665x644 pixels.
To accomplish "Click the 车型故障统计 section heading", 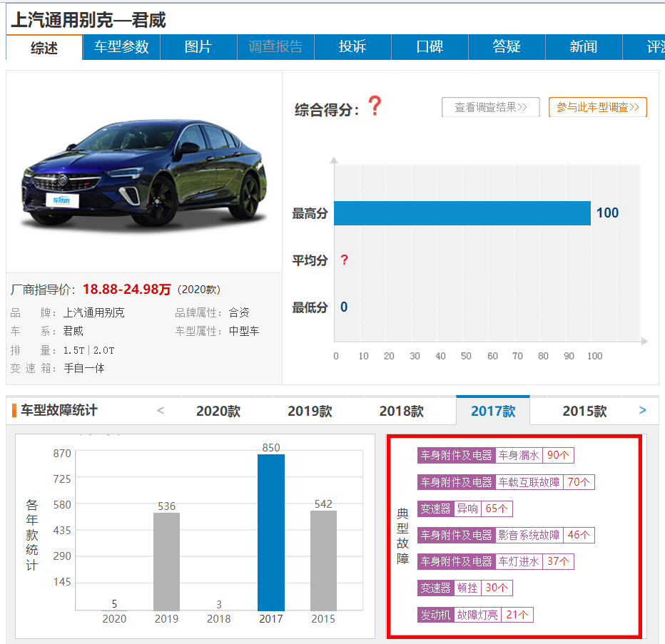I will coord(59,410).
